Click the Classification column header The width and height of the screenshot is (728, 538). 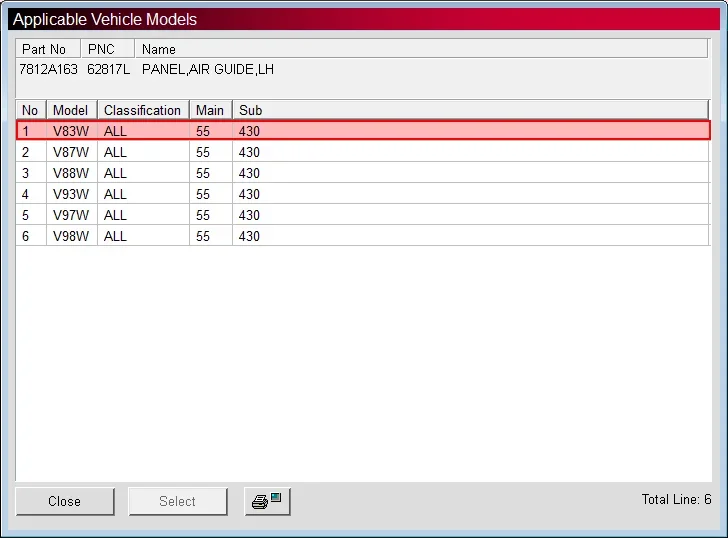pyautogui.click(x=143, y=110)
